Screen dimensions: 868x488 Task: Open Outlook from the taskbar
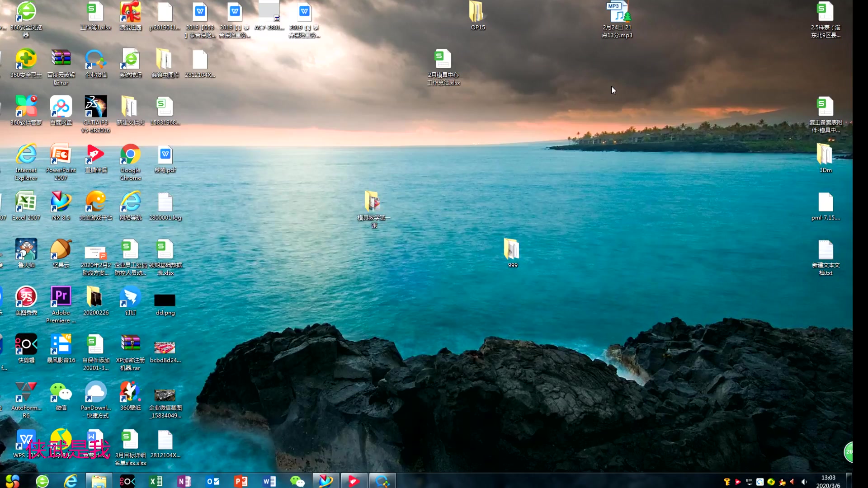(212, 481)
